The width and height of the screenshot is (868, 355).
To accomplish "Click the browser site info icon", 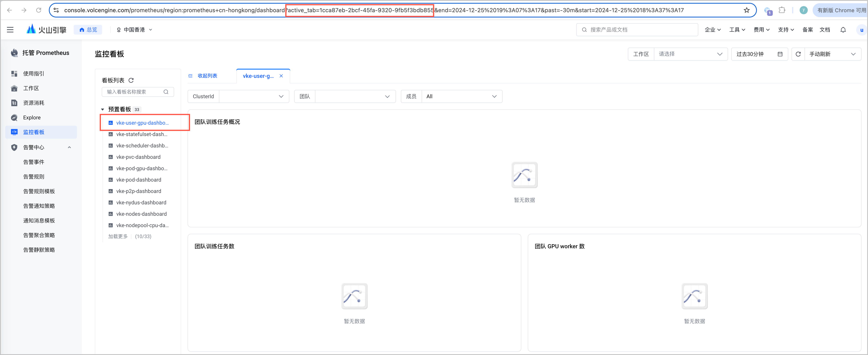I will [56, 10].
